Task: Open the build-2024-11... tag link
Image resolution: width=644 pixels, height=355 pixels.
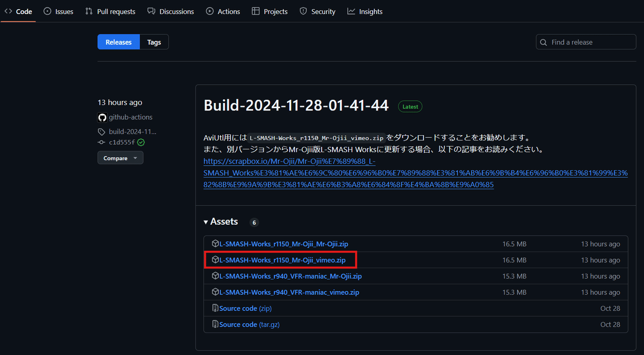Action: click(133, 131)
